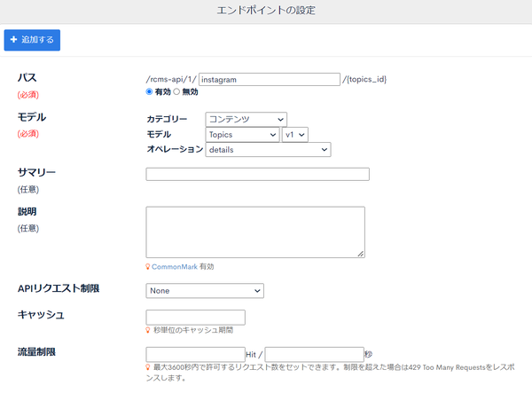532x393 pixels.
Task: Click the plus icon on 追加する
Action: point(13,40)
